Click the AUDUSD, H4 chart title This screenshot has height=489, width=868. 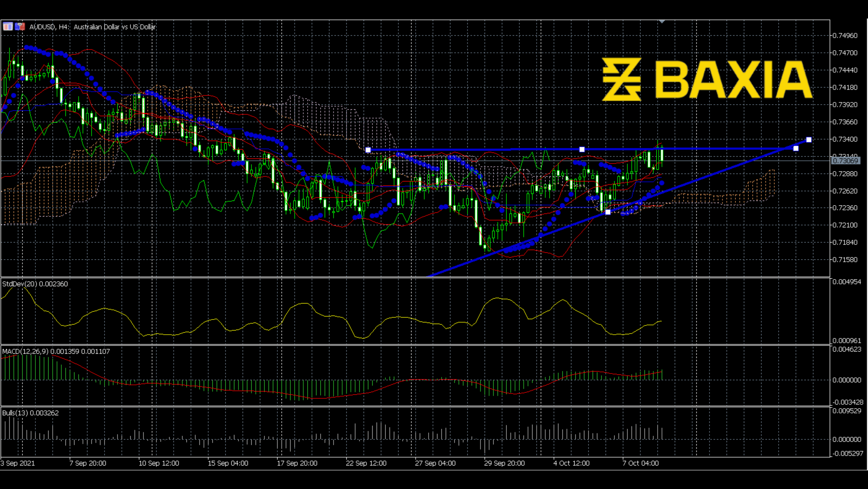(92, 27)
